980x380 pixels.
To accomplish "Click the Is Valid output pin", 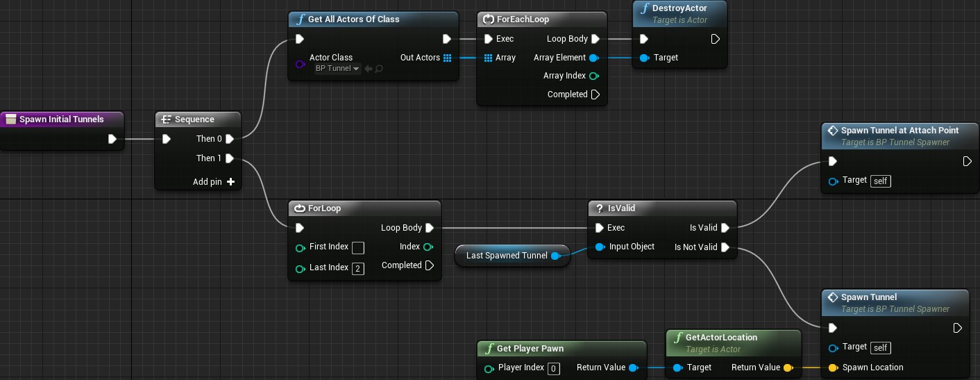I will tap(725, 228).
